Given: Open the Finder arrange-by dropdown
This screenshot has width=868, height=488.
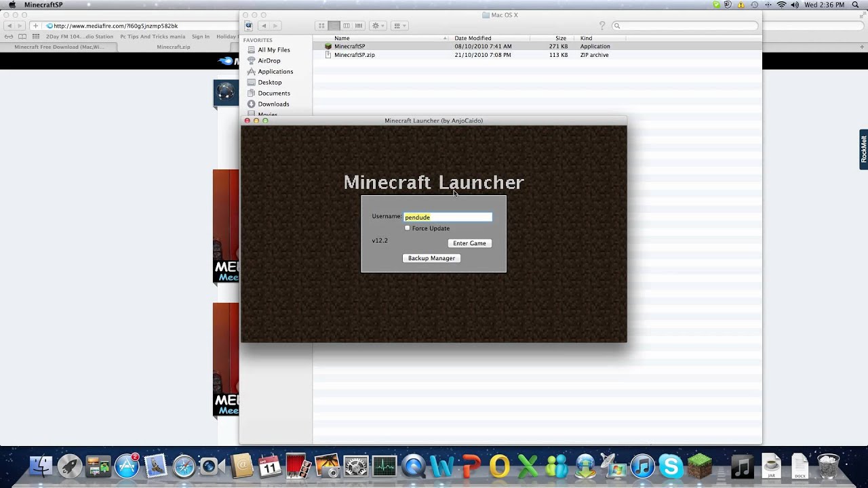Looking at the screenshot, I should pyautogui.click(x=399, y=26).
